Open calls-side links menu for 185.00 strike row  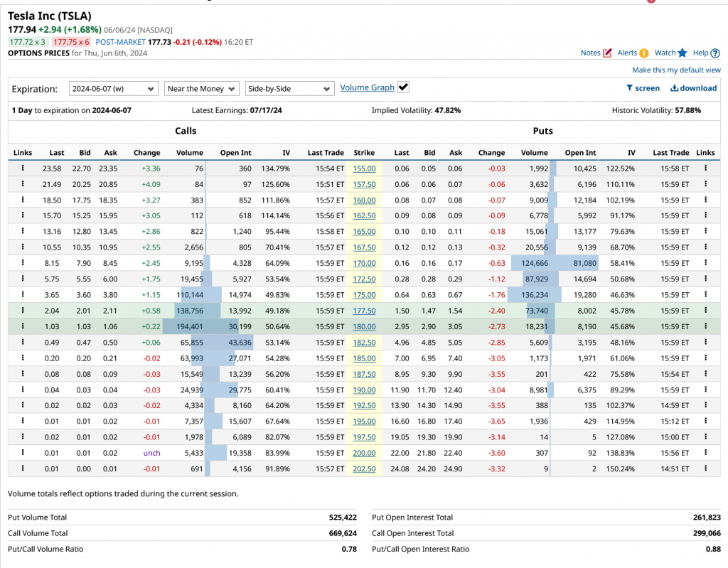pyautogui.click(x=23, y=358)
